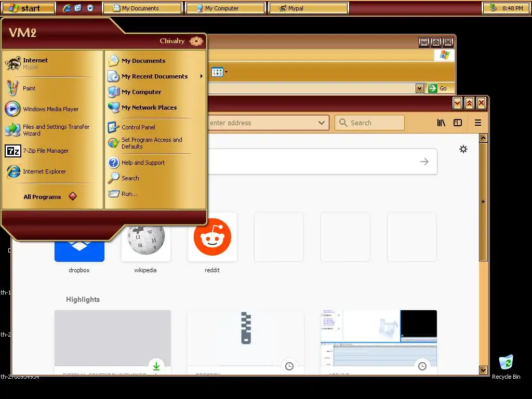The image size is (532, 399).
Task: Maximize the Explorer window behind
Action: pyautogui.click(x=436, y=42)
